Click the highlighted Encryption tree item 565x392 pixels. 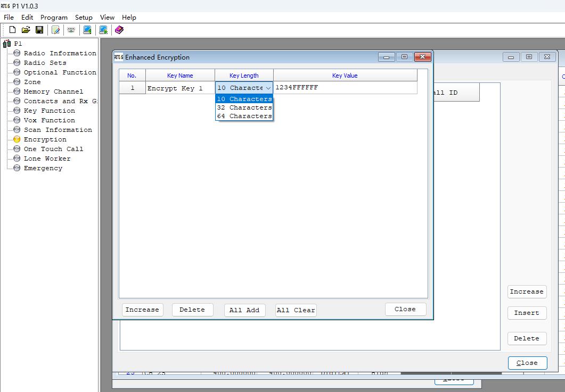(45, 139)
